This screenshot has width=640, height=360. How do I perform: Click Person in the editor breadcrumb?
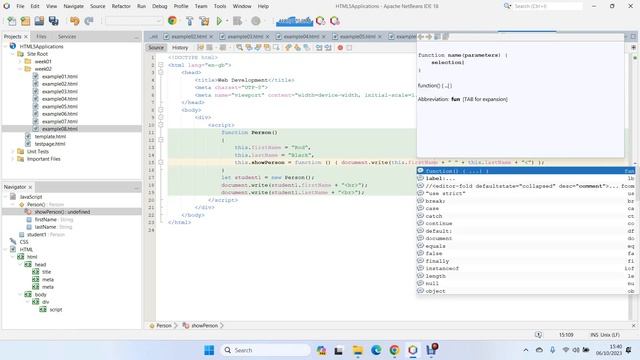pos(164,326)
